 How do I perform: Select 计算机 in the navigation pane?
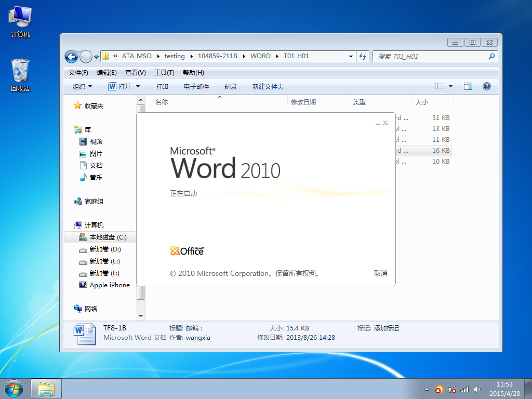point(88,225)
